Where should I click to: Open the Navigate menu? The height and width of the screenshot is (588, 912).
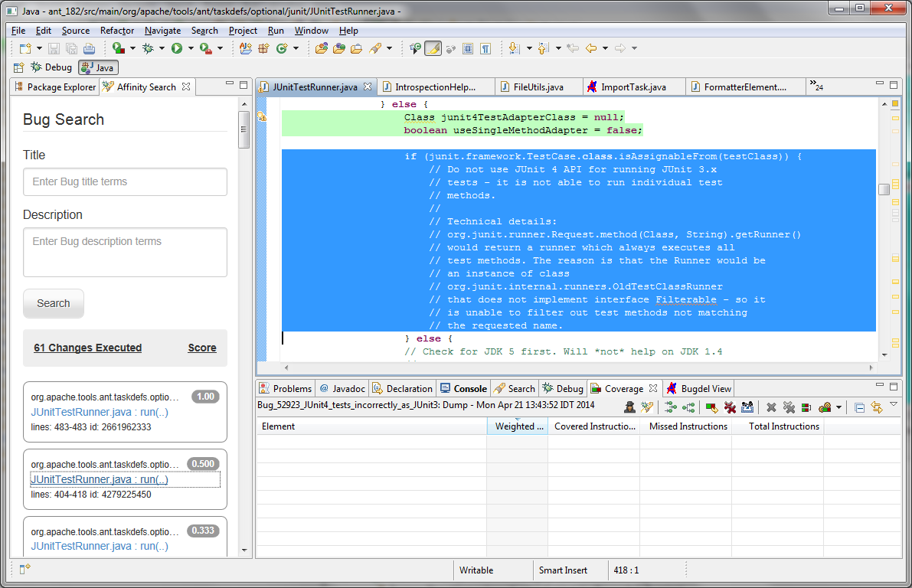click(x=162, y=31)
